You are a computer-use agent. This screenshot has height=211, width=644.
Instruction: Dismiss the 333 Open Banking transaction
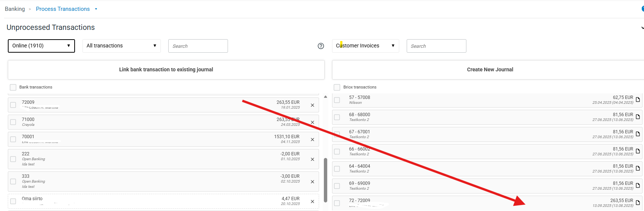[x=312, y=182]
